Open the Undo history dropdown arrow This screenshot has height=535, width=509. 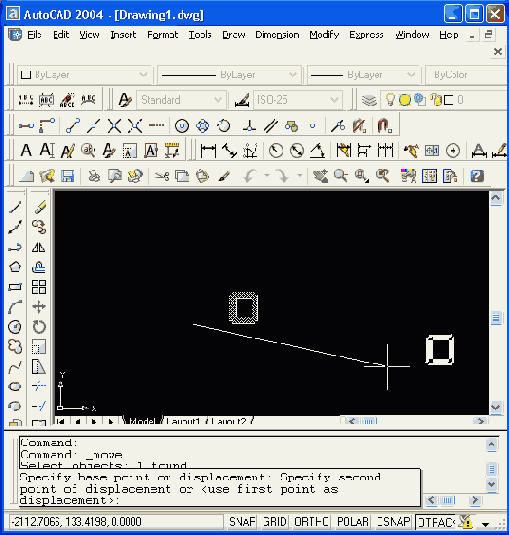(x=267, y=176)
